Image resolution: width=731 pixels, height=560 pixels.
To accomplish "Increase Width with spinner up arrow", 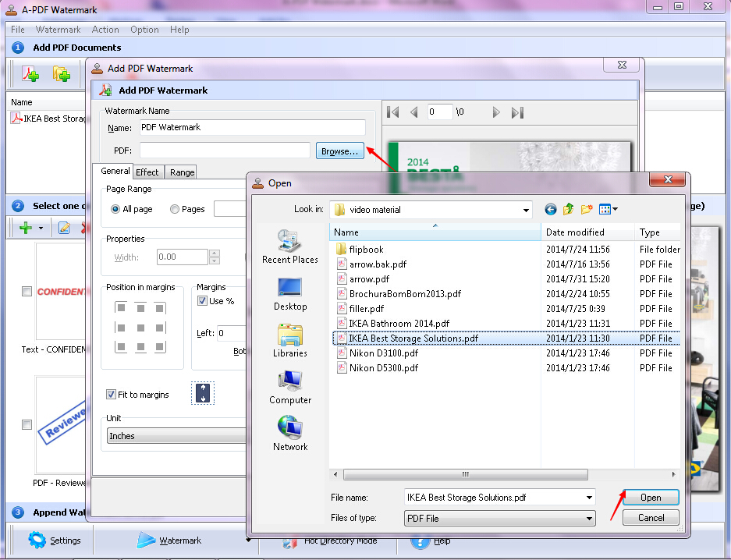I will 215,253.
